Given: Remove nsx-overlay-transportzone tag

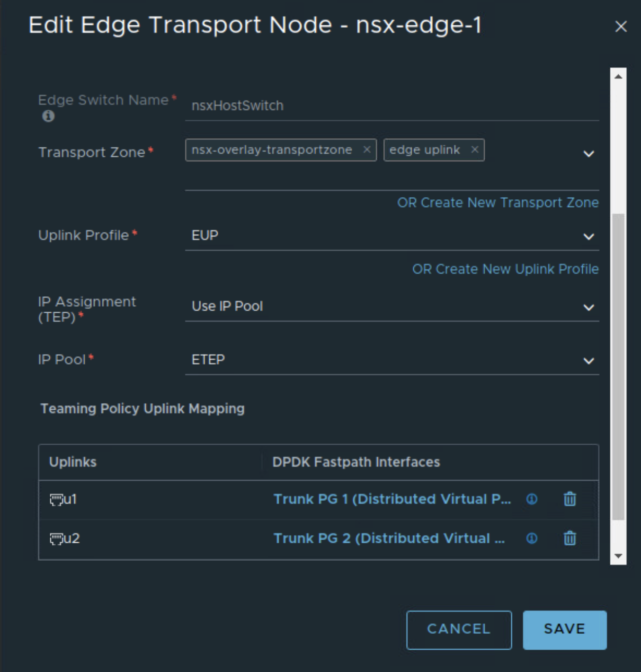Looking at the screenshot, I should tap(367, 150).
